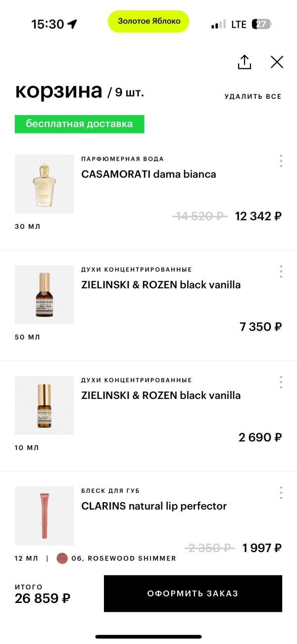Open CLARINS natural lip perfector title
Screen dimensions: 297x644
tap(154, 506)
